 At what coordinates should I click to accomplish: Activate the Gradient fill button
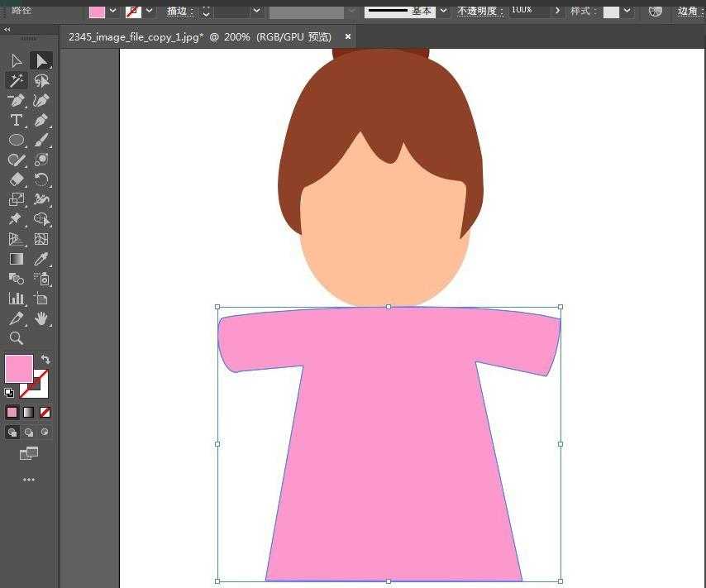[28, 412]
